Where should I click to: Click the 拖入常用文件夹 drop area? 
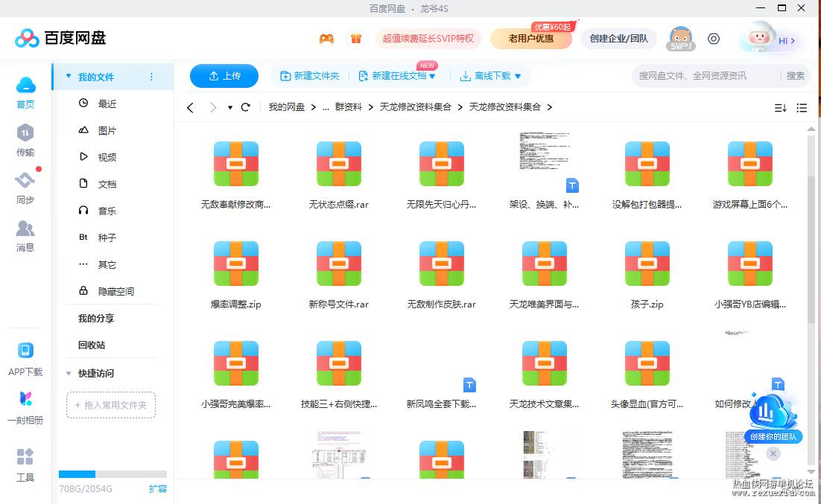point(111,405)
